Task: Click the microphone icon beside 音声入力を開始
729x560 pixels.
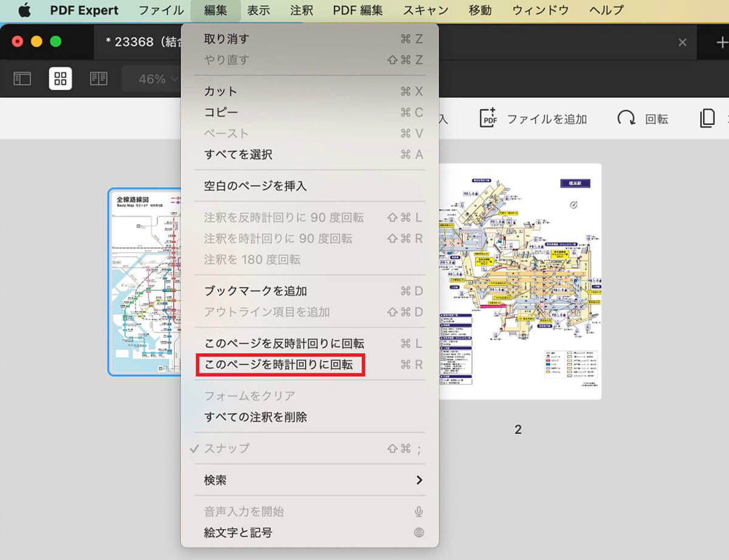Action: [x=419, y=511]
